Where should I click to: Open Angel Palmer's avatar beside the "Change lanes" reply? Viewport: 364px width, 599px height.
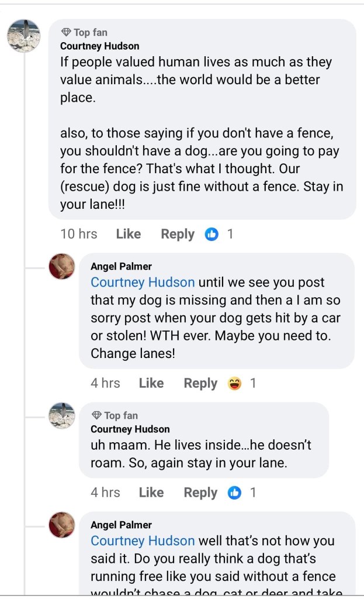pos(61,267)
